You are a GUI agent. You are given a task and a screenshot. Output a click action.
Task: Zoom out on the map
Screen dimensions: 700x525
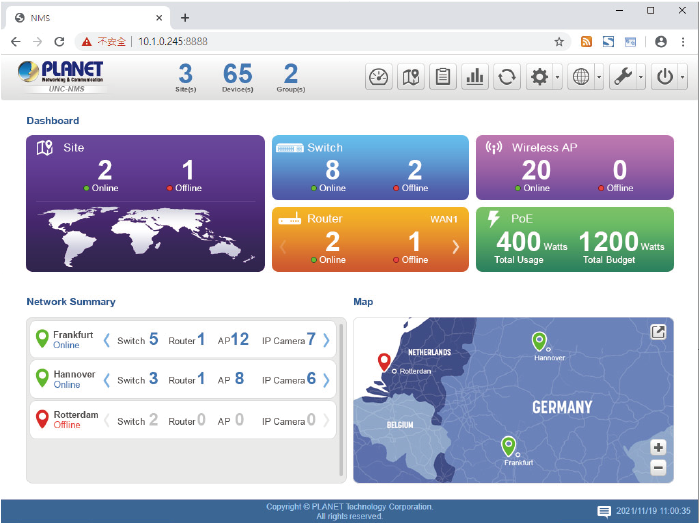point(658,466)
